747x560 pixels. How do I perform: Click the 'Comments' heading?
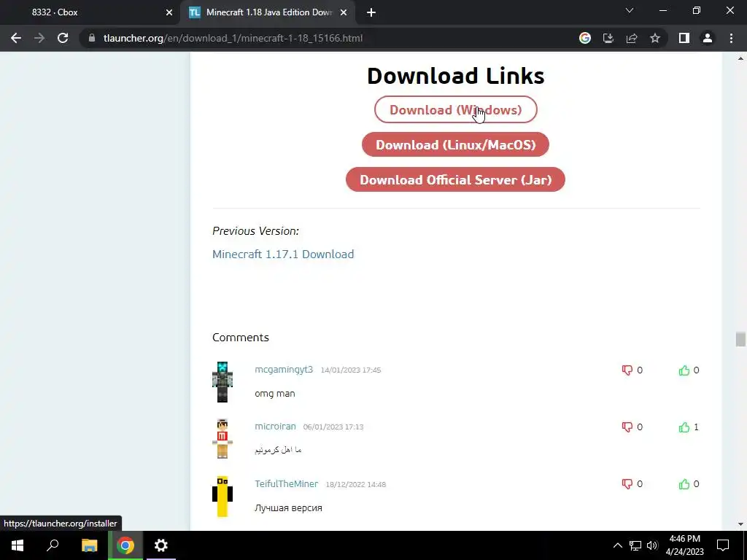click(241, 337)
